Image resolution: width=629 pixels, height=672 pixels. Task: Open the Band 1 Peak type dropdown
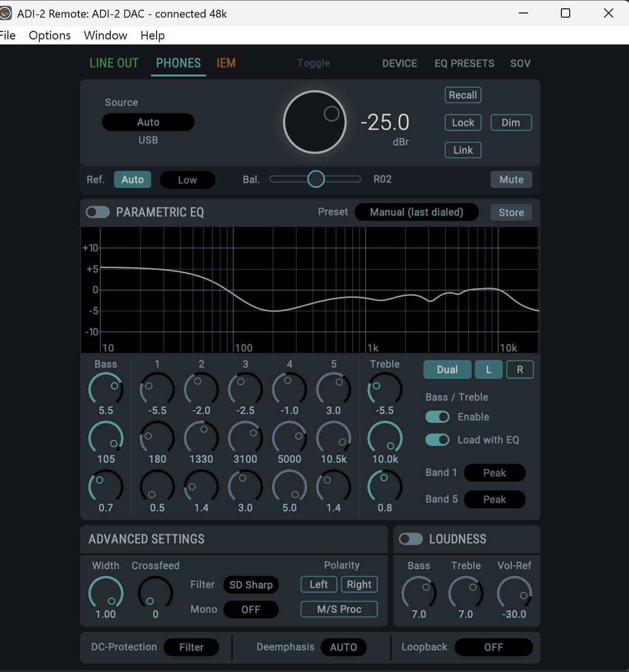click(x=495, y=473)
